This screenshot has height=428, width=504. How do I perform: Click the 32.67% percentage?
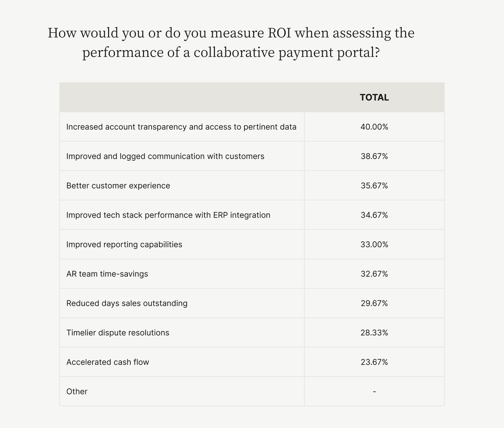coord(374,274)
